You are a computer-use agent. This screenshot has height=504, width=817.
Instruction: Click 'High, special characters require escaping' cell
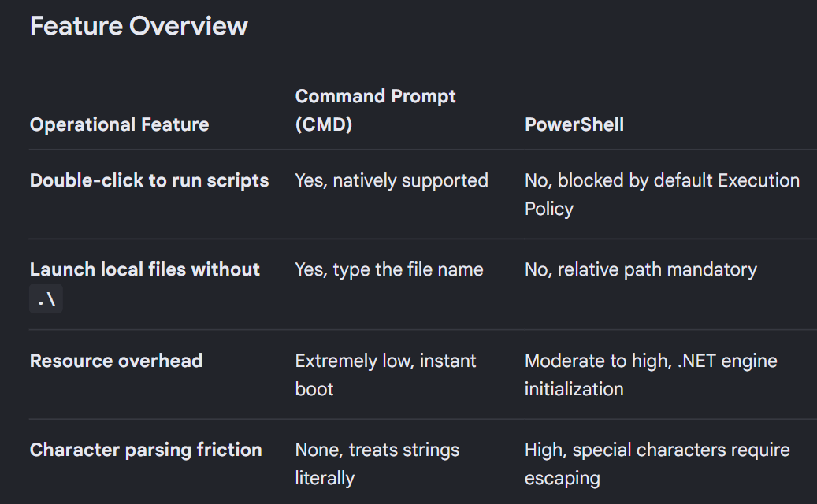click(x=657, y=464)
